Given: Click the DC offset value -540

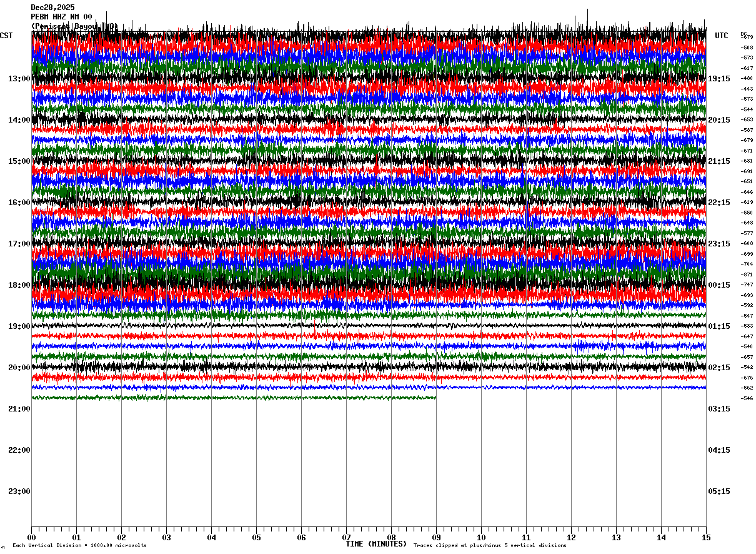Looking at the screenshot, I should [747, 346].
